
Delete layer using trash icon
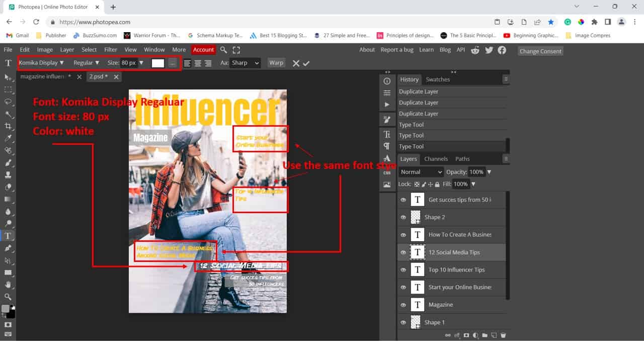[503, 335]
